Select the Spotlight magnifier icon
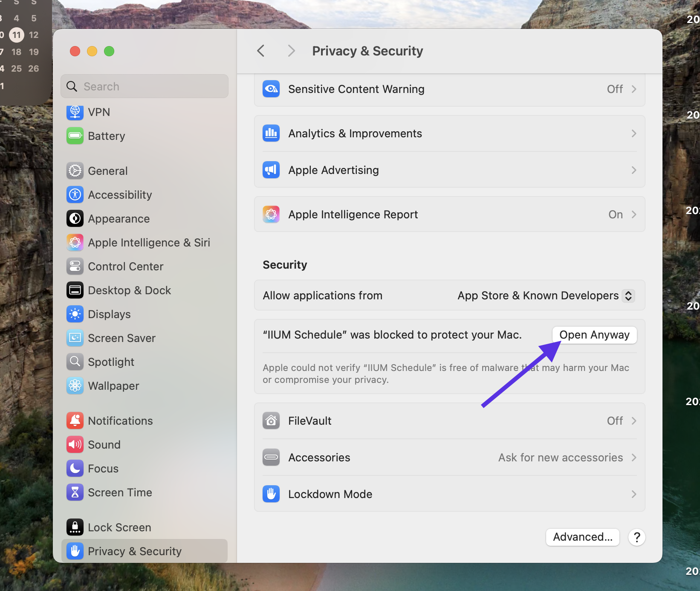This screenshot has width=700, height=591. tap(75, 362)
